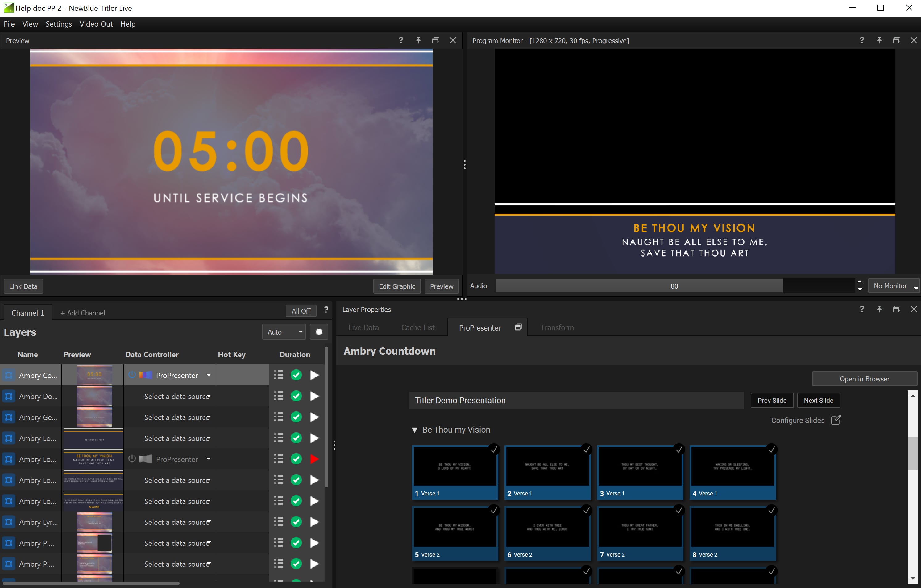Image resolution: width=921 pixels, height=588 pixels.
Task: Open the Video Out menu
Action: [x=96, y=24]
